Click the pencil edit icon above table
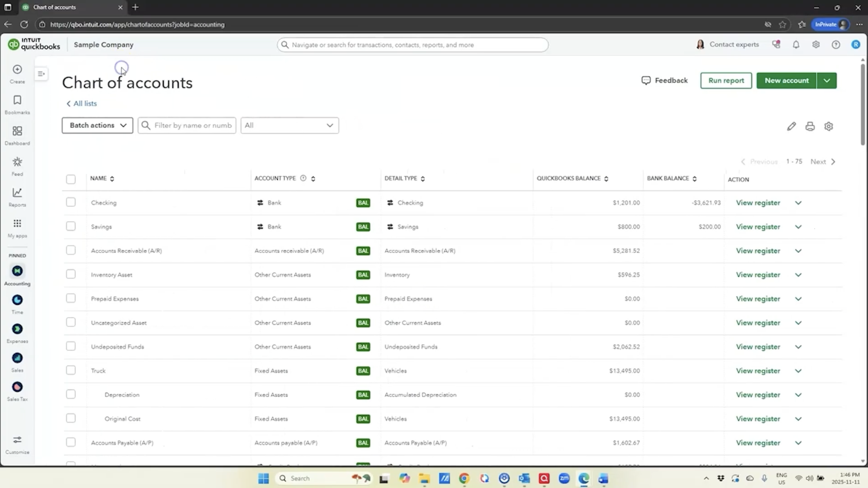The height and width of the screenshot is (488, 868). 791,126
